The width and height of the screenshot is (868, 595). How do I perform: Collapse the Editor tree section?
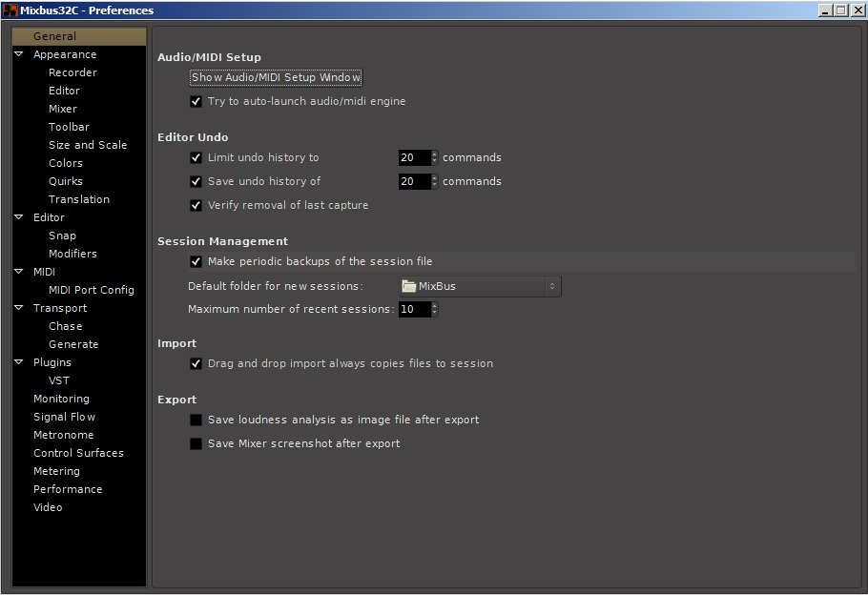[x=19, y=217]
